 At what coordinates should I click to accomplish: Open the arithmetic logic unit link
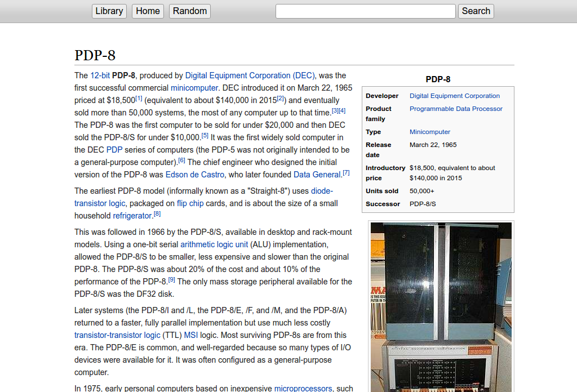(x=214, y=244)
